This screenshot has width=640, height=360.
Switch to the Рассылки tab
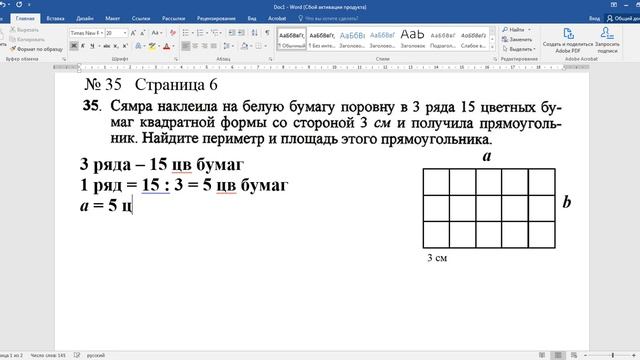173,18
